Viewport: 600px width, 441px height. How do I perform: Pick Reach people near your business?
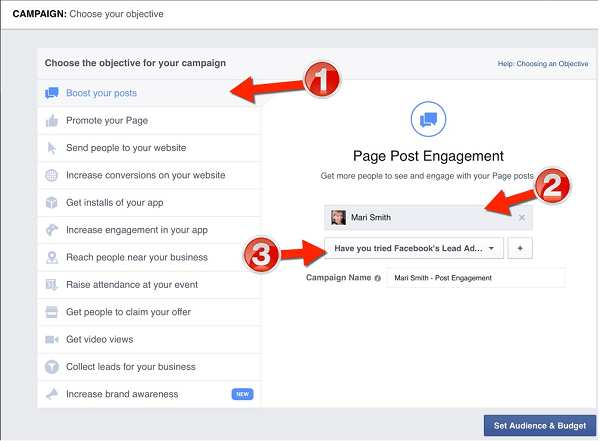coord(149,257)
